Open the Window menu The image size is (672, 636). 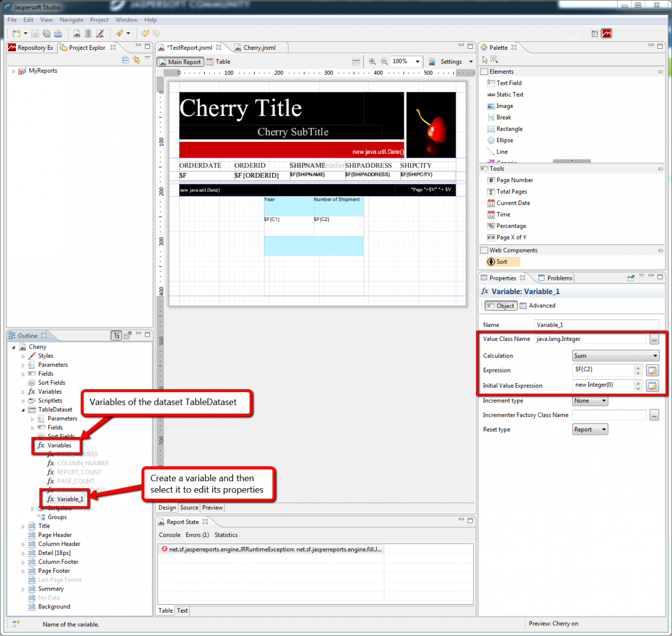(126, 20)
